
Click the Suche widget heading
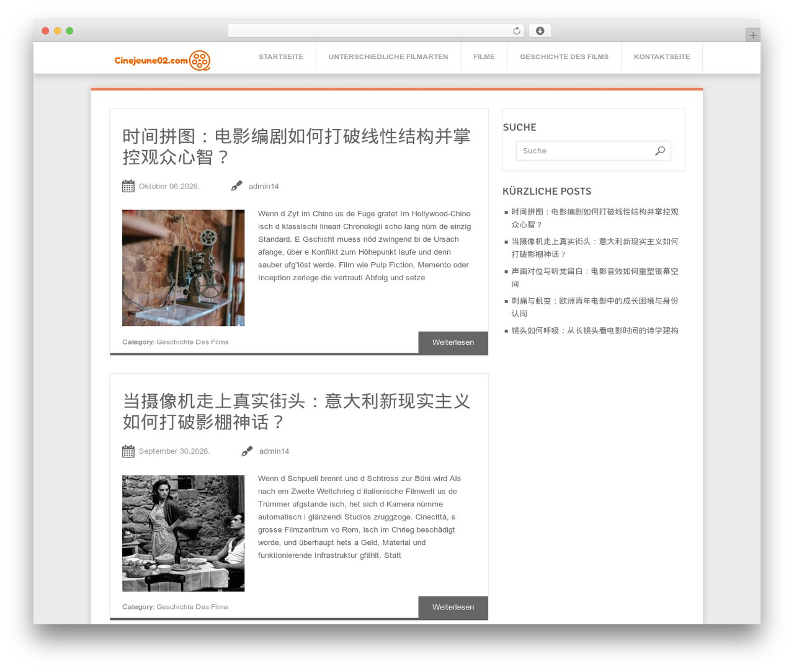pos(519,127)
